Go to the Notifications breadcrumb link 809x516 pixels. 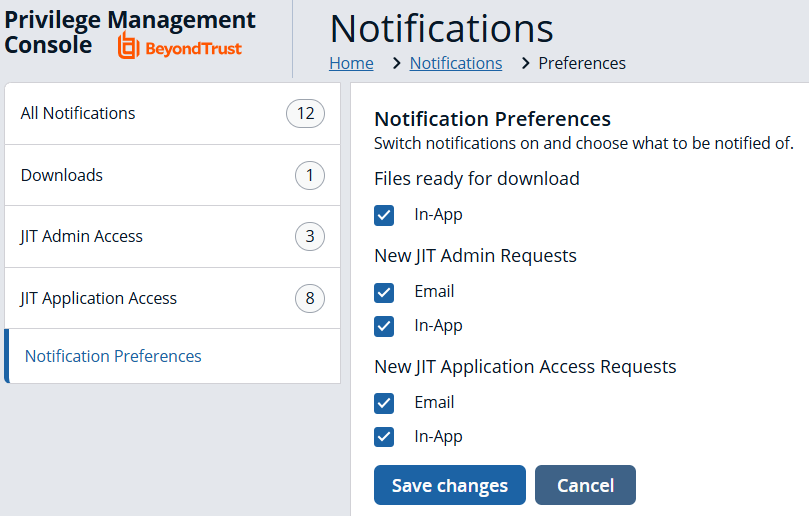[x=456, y=63]
